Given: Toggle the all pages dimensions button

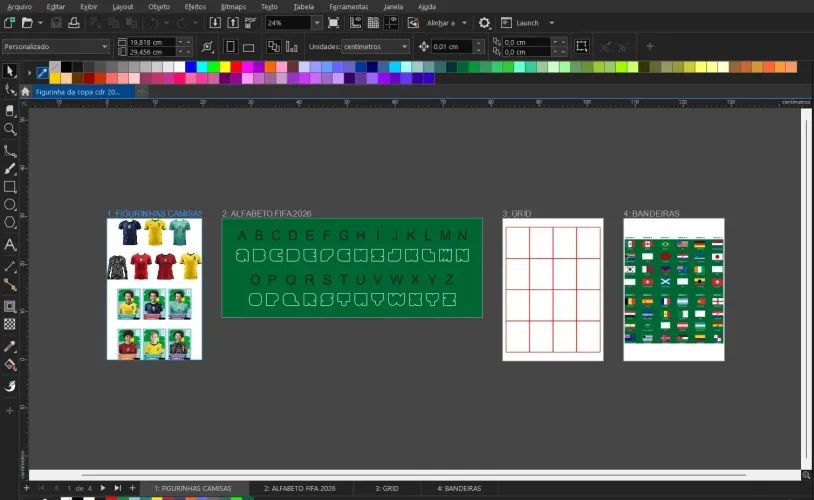Looking at the screenshot, I should (x=273, y=47).
